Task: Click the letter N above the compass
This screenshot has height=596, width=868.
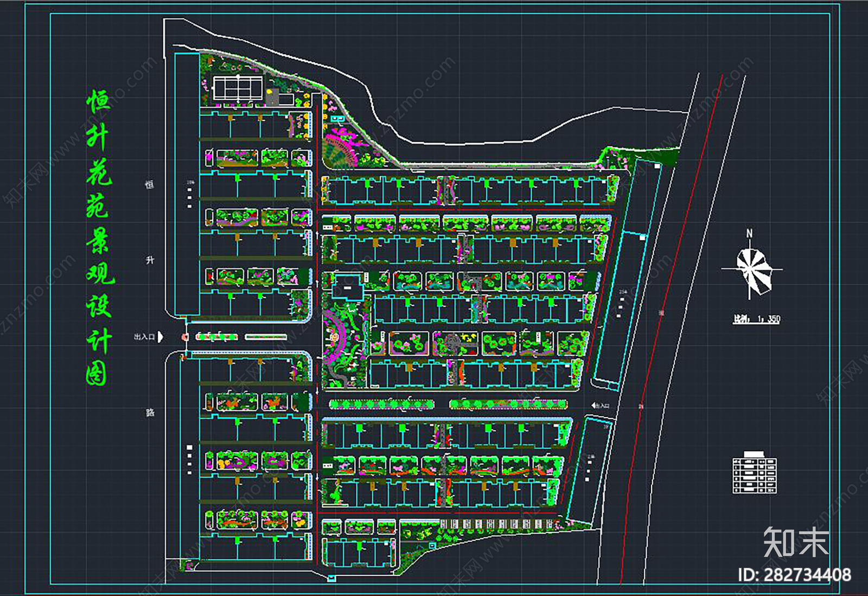Action: click(x=749, y=233)
